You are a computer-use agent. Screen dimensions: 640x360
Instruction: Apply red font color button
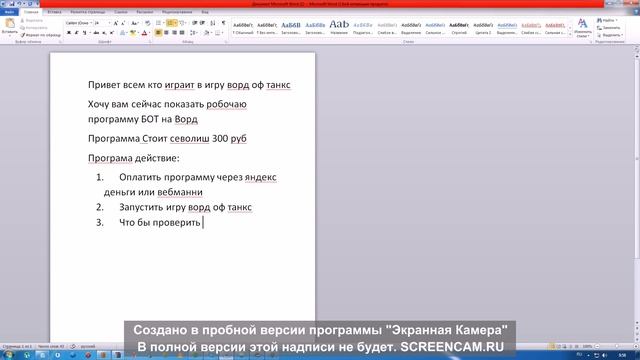pos(144,33)
